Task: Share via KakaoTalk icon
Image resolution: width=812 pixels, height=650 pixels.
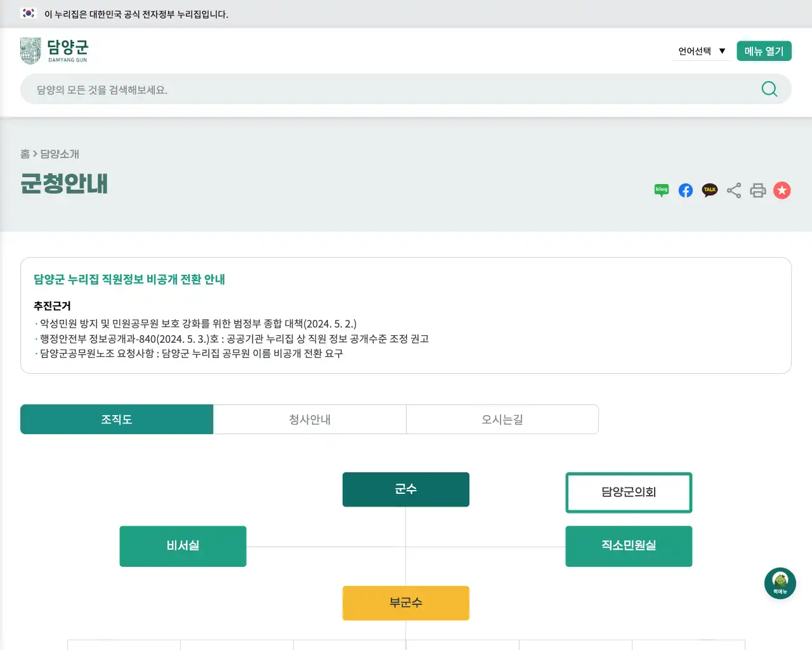Action: [709, 190]
